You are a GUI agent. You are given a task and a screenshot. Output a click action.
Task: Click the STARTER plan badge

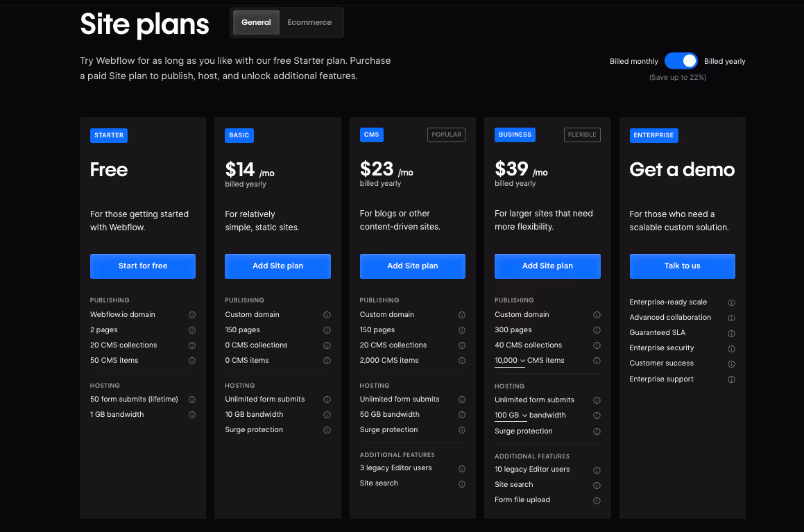click(x=109, y=135)
